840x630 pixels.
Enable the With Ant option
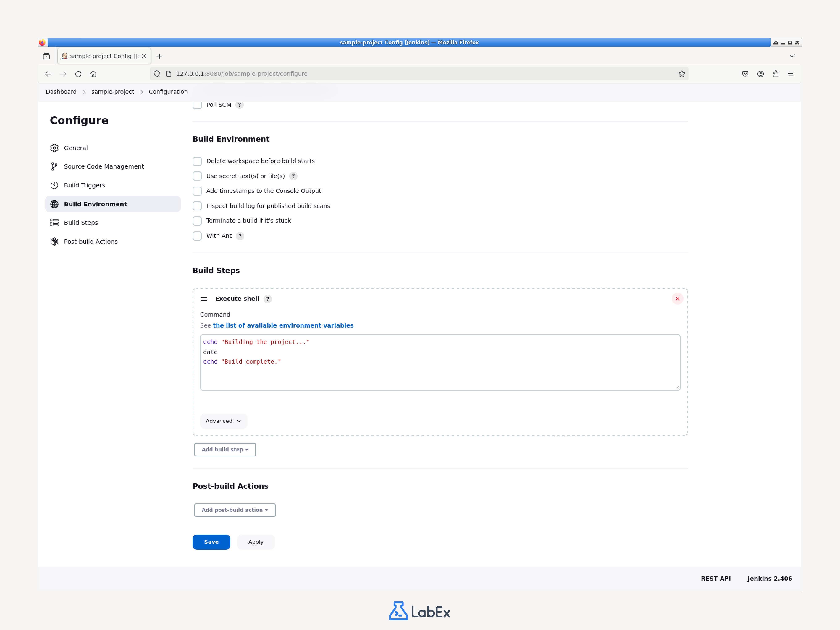pyautogui.click(x=197, y=236)
